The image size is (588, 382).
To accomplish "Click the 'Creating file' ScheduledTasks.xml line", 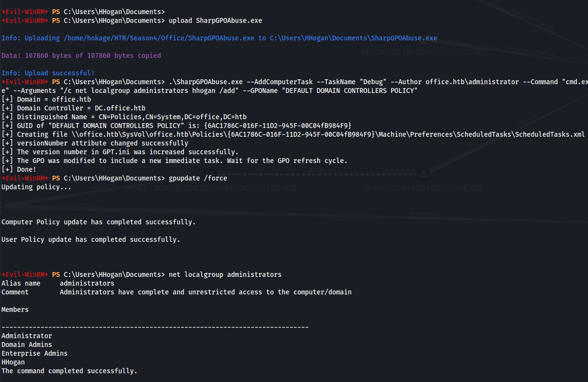I will tap(293, 134).
